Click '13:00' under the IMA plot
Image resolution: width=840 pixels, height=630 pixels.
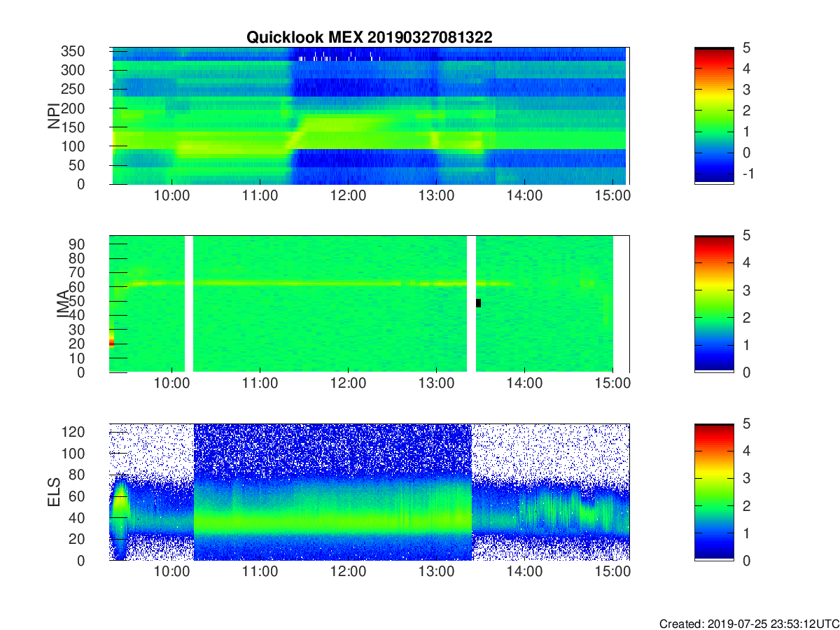436,385
